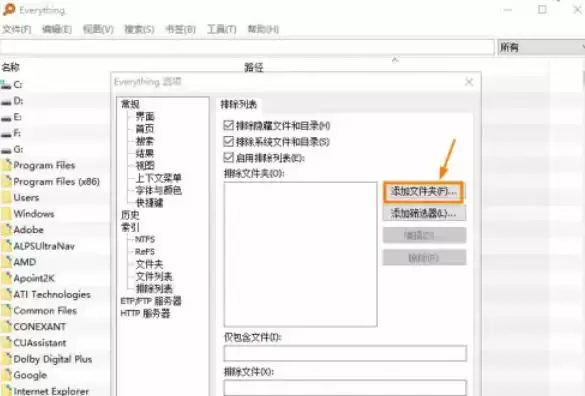Open the 视图(V) menu
585x396 pixels.
tap(98, 29)
